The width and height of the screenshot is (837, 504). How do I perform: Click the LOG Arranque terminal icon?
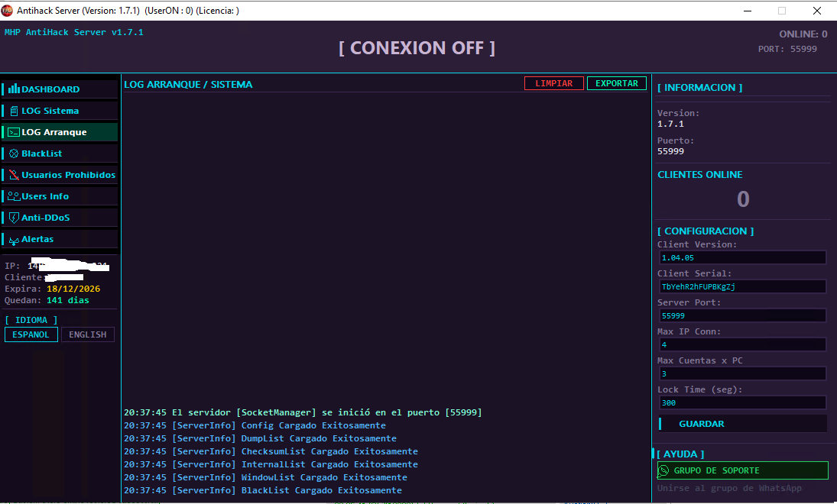pos(14,132)
